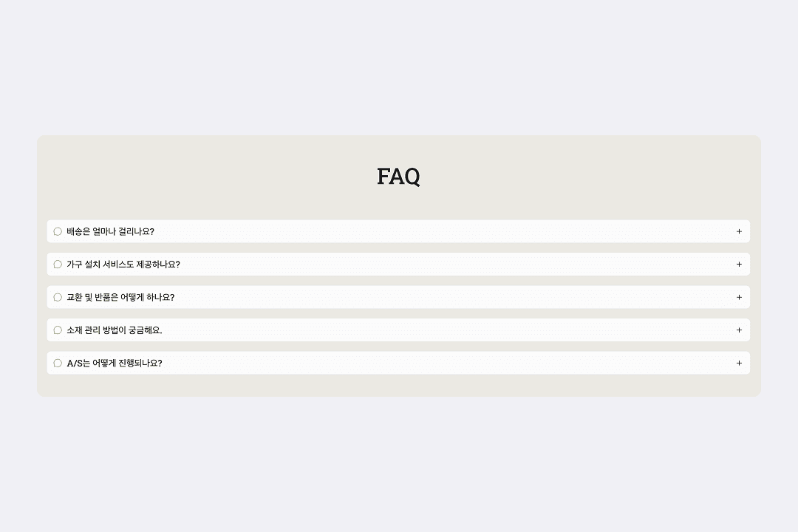Select the question text 가구 설치 서비스도 제공하나요?
This screenshot has width=798, height=532.
pyautogui.click(x=123, y=265)
